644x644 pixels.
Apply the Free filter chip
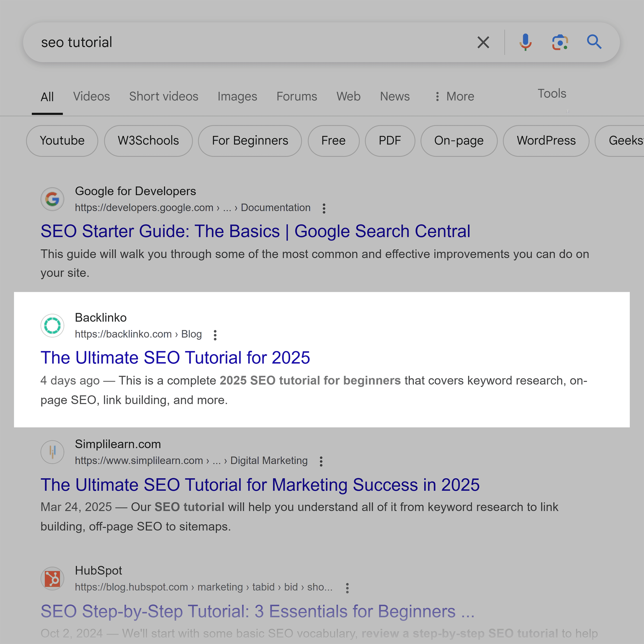tap(333, 141)
